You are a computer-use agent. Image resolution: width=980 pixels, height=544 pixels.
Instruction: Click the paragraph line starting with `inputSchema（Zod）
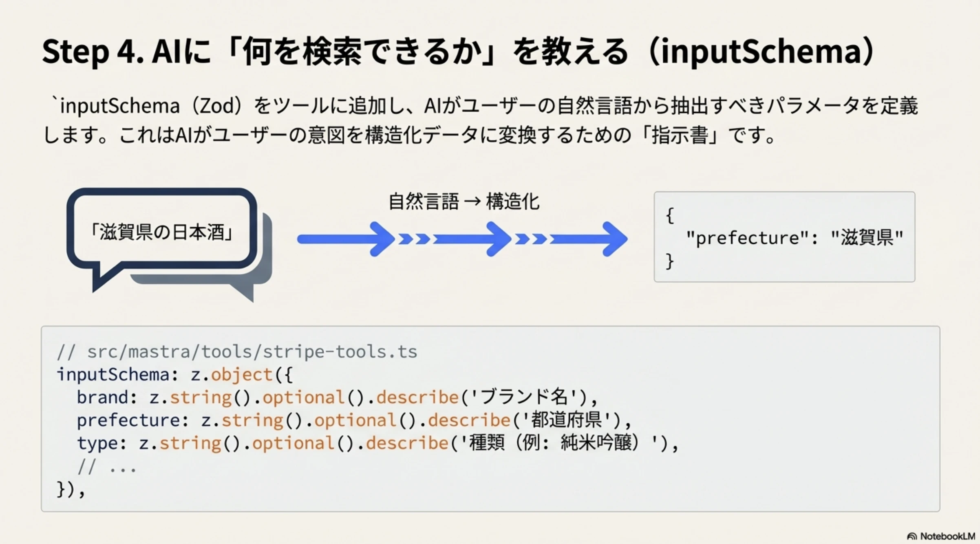[x=484, y=106]
